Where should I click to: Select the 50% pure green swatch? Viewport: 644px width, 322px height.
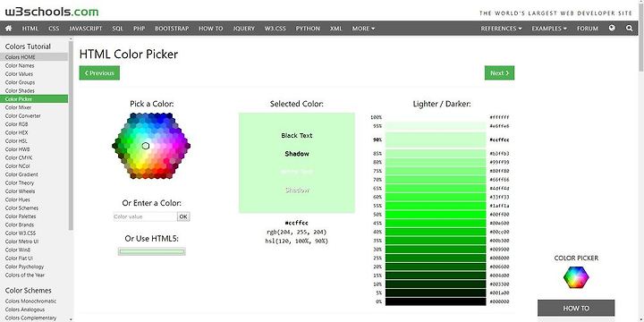436,215
